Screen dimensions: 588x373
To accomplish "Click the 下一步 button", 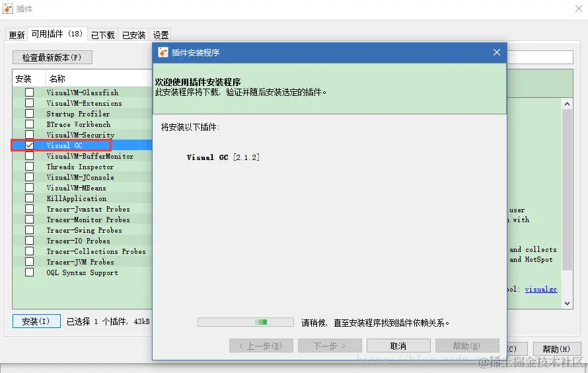I will [330, 346].
